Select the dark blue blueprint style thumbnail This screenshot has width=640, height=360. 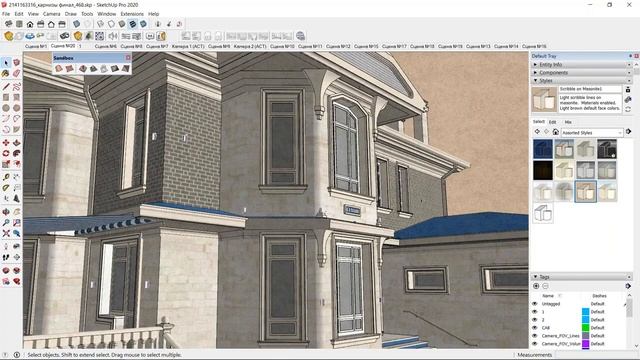tap(543, 149)
